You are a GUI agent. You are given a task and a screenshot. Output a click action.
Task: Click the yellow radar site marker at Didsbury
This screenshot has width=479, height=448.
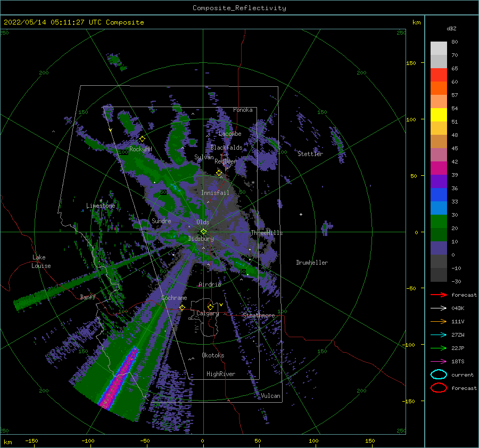pyautogui.click(x=203, y=232)
